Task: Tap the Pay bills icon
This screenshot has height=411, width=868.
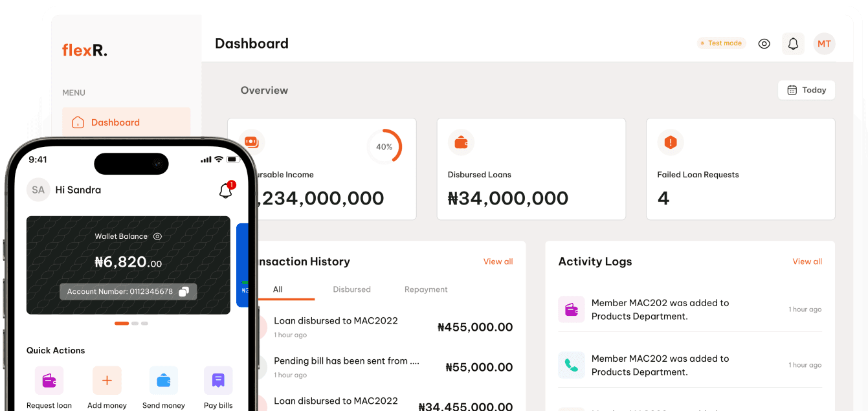Action: [x=218, y=381]
